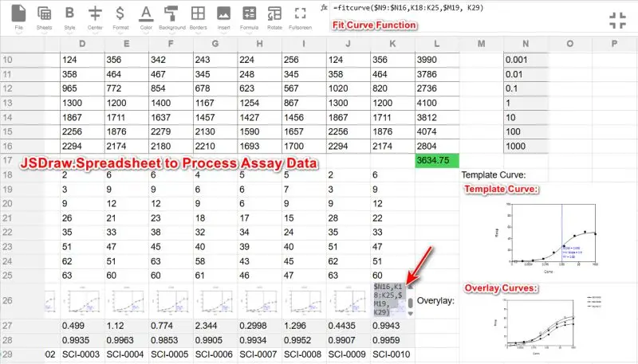Viewport: 638px width, 364px height.
Task: Click curve thumbnail in column I row 26
Action: coord(304,301)
